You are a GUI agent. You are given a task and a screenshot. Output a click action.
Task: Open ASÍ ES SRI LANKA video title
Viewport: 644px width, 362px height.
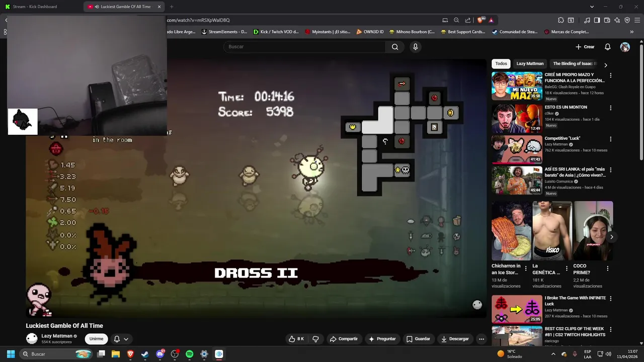click(575, 172)
